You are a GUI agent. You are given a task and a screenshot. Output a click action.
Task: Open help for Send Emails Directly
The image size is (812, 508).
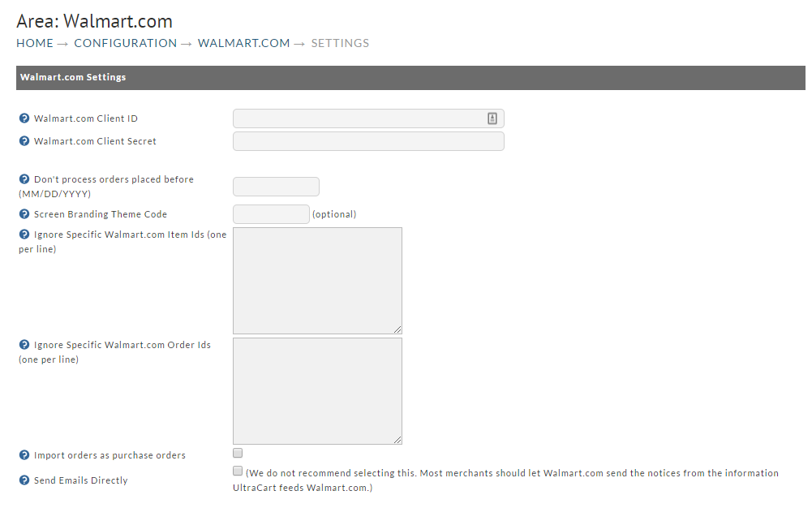coord(24,480)
